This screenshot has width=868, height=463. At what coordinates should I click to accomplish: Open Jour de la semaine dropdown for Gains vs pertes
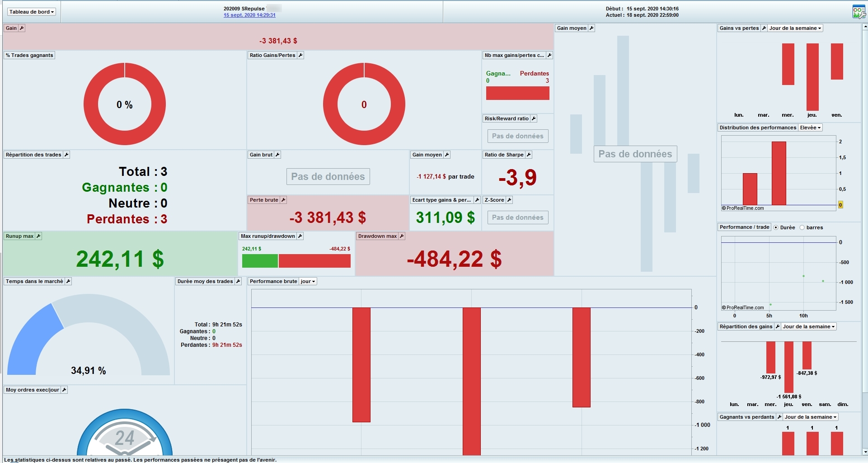click(x=795, y=28)
